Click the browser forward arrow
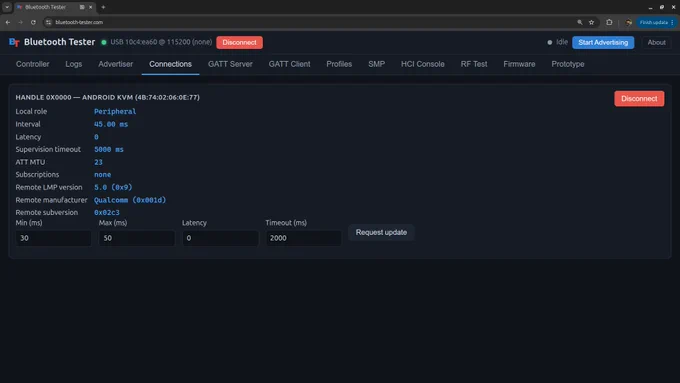This screenshot has height=383, width=680. (x=20, y=22)
